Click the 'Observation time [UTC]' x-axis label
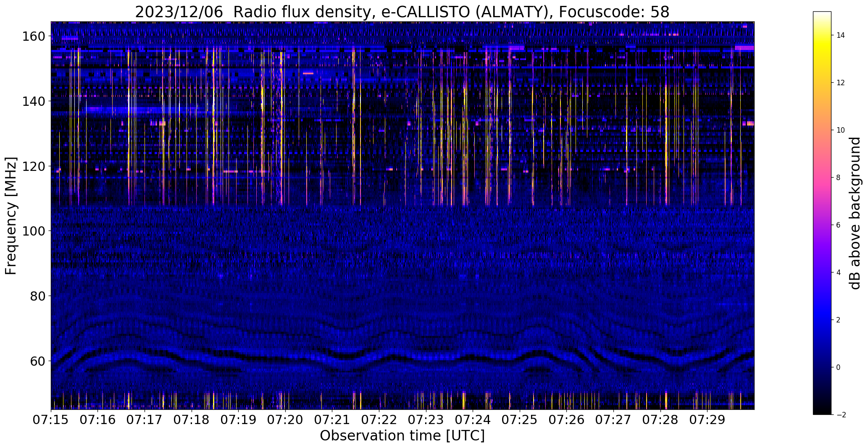The image size is (868, 448). coord(402,436)
